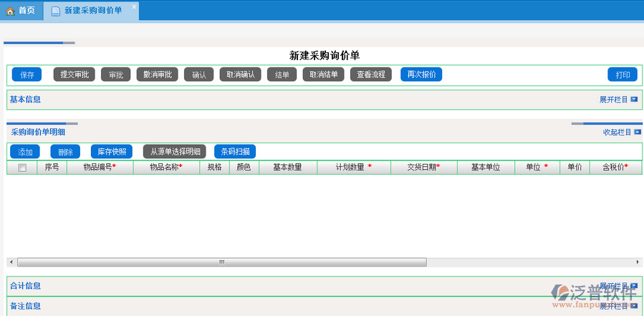The image size is (644, 316).
Task: Start 条码扫描 barcode scanning
Action: click(235, 152)
